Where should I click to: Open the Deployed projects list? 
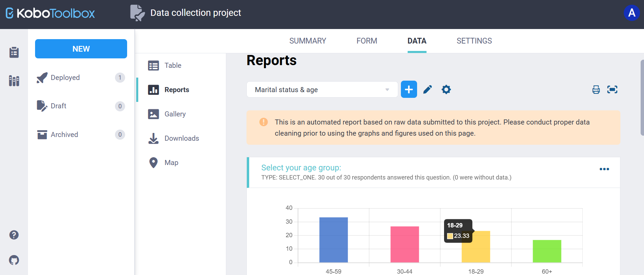click(65, 78)
